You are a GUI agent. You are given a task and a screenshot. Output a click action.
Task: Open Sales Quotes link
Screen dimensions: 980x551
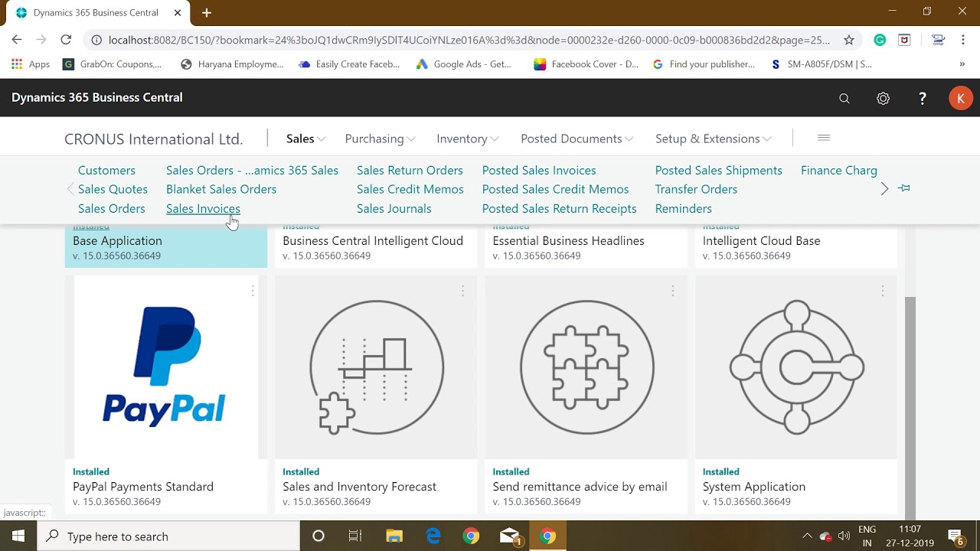pos(113,189)
